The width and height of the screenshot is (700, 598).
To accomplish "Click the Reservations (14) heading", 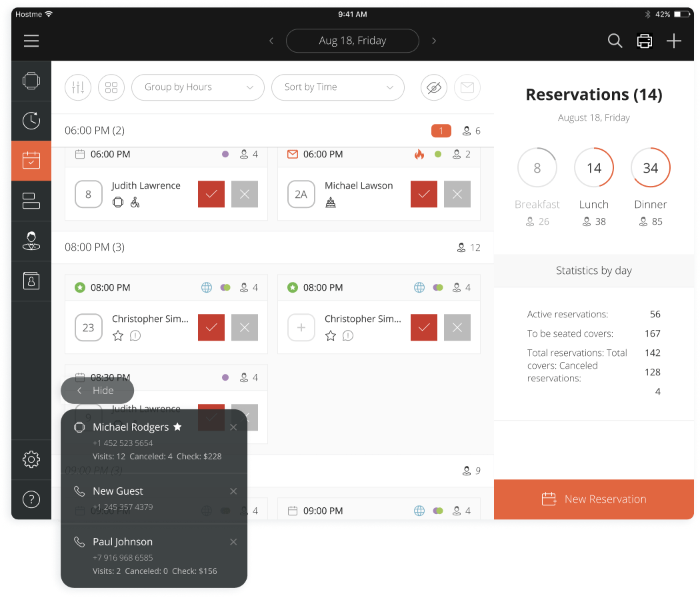I will [x=594, y=95].
